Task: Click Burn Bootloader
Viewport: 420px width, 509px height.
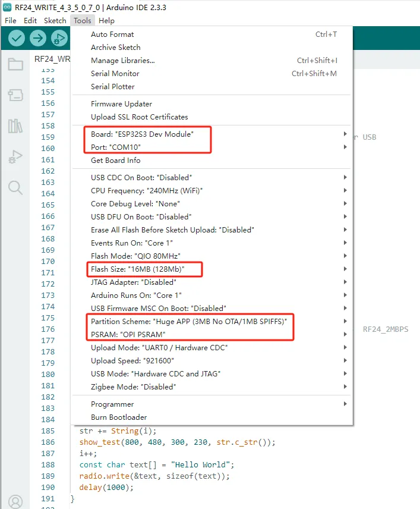Action: [119, 417]
